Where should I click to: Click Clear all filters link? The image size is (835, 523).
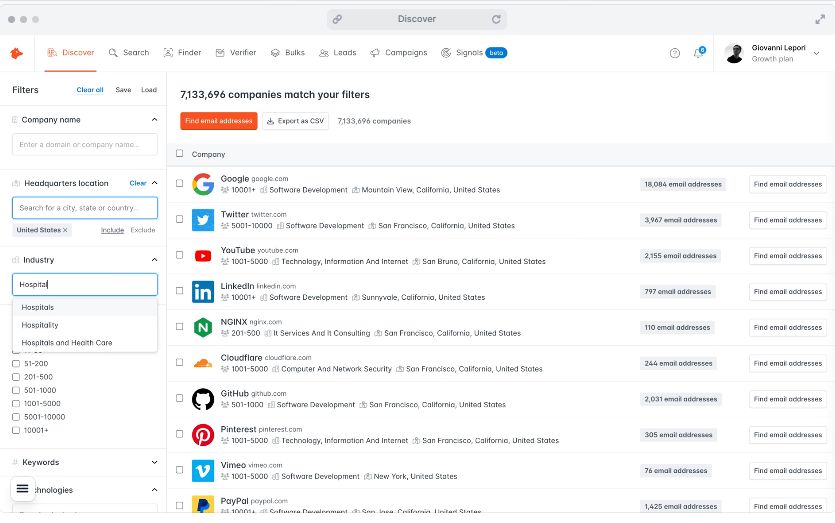(x=90, y=90)
